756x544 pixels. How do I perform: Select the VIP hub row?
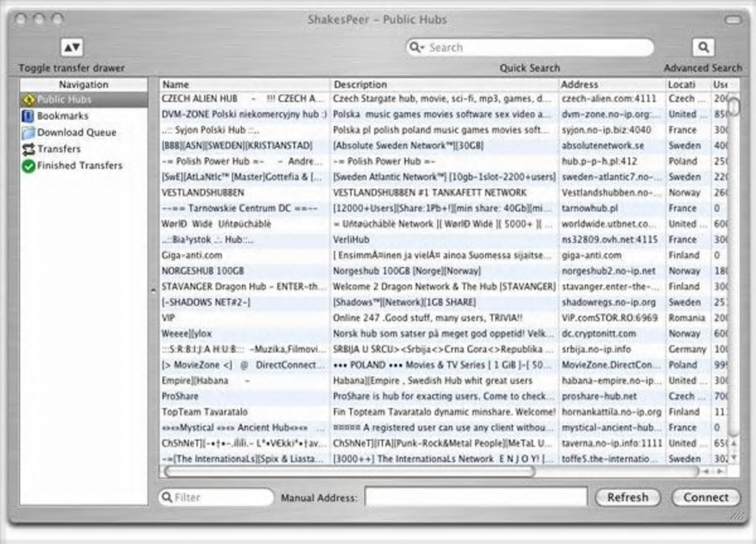(x=443, y=318)
